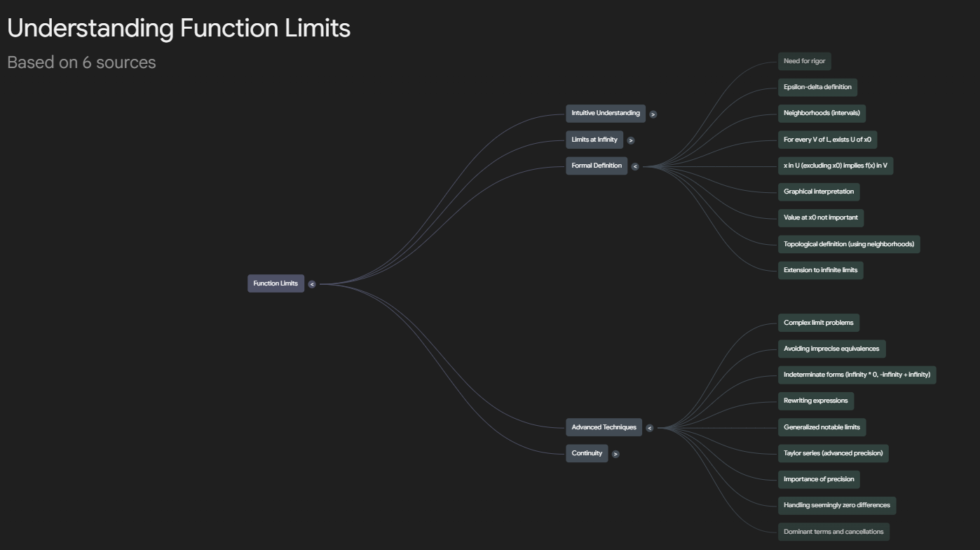
Task: Select the Topological definition node
Action: 850,244
